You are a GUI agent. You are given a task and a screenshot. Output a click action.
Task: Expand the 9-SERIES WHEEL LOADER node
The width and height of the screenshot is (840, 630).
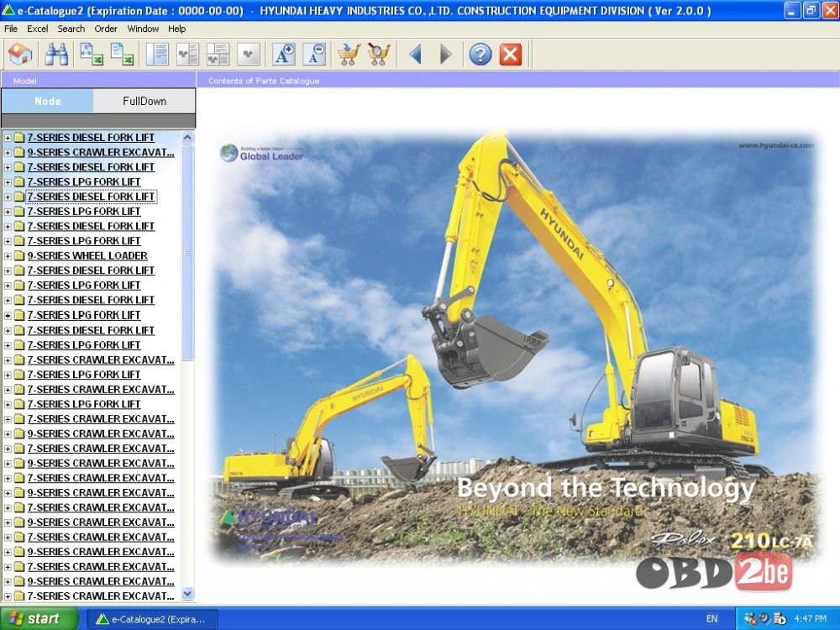coord(8,256)
